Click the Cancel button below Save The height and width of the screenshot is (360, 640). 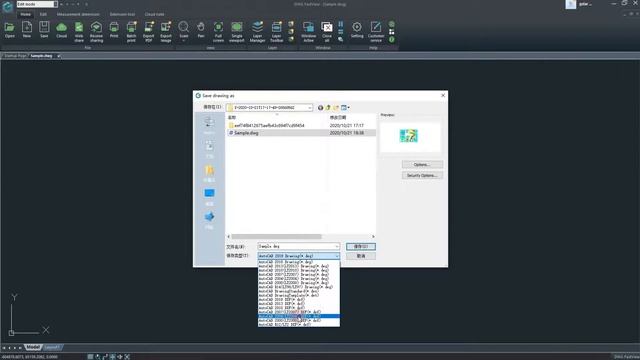(x=361, y=256)
